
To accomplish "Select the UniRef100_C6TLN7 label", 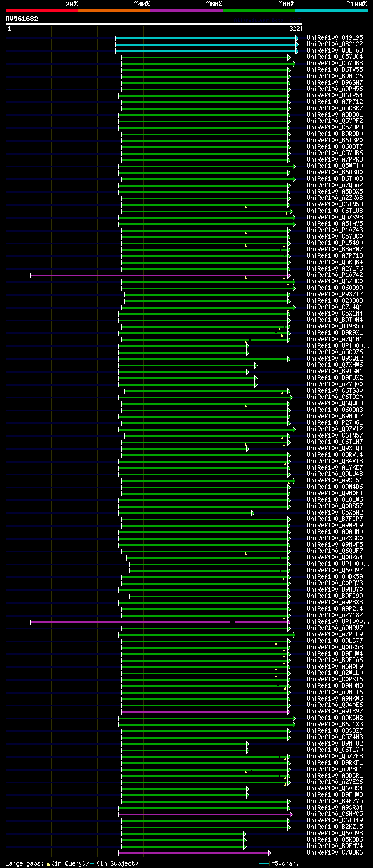I will [x=335, y=442].
